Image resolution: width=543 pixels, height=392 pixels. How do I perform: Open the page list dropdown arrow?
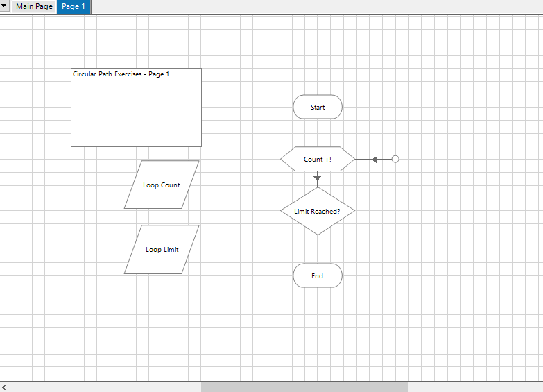[x=4, y=6]
